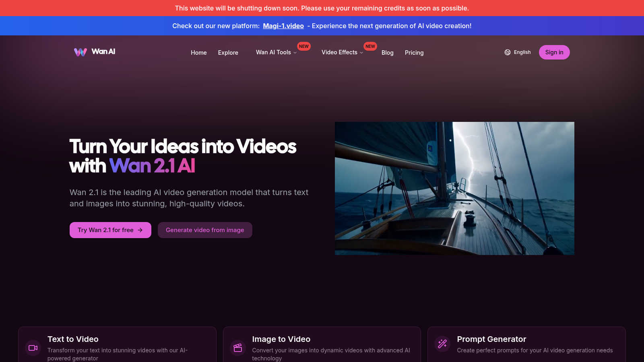Expand the Wan AI Tools dropdown chevron

pyautogui.click(x=295, y=53)
